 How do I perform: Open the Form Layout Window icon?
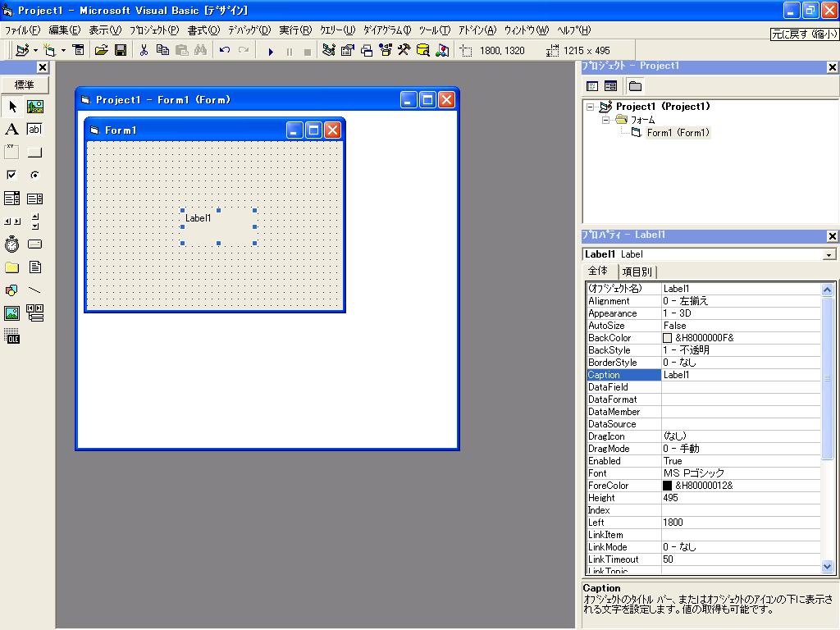[367, 50]
